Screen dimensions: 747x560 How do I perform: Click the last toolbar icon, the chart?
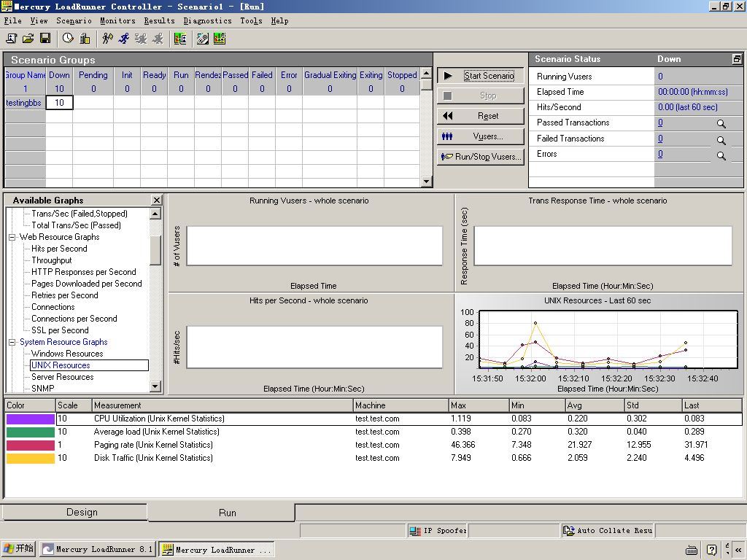[x=219, y=39]
